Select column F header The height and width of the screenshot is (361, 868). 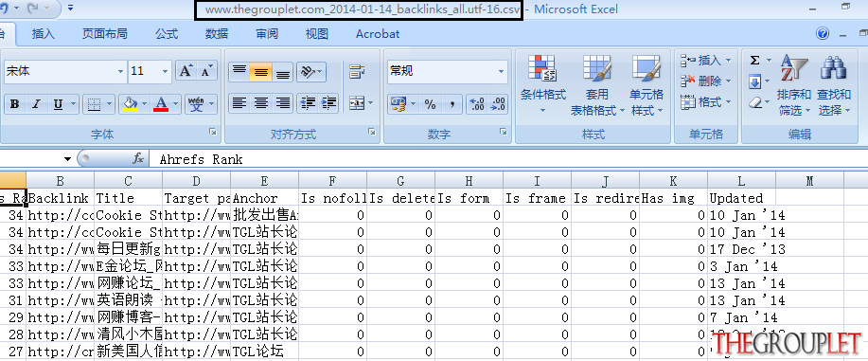[x=332, y=180]
